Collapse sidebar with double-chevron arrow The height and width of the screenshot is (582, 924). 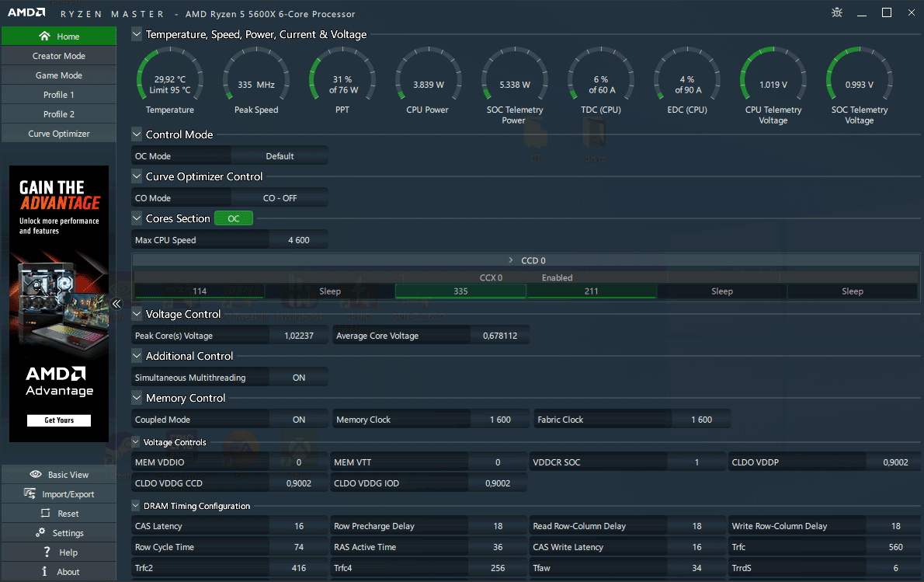(x=116, y=304)
